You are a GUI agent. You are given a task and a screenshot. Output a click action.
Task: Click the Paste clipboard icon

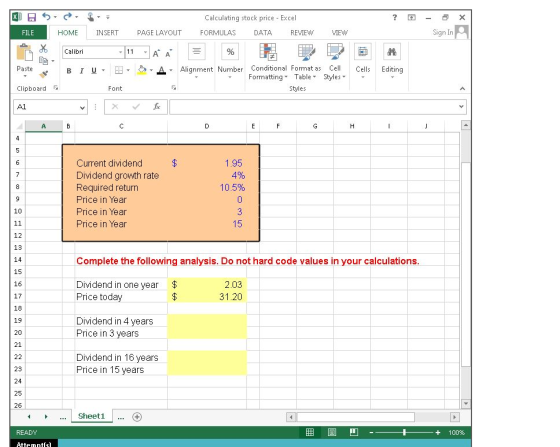click(25, 53)
